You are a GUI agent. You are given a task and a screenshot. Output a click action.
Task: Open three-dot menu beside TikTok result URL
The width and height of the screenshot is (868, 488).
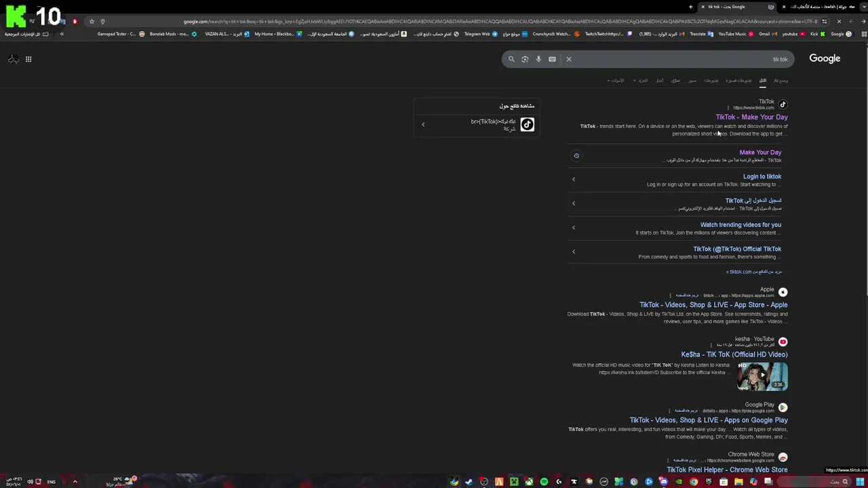click(728, 108)
